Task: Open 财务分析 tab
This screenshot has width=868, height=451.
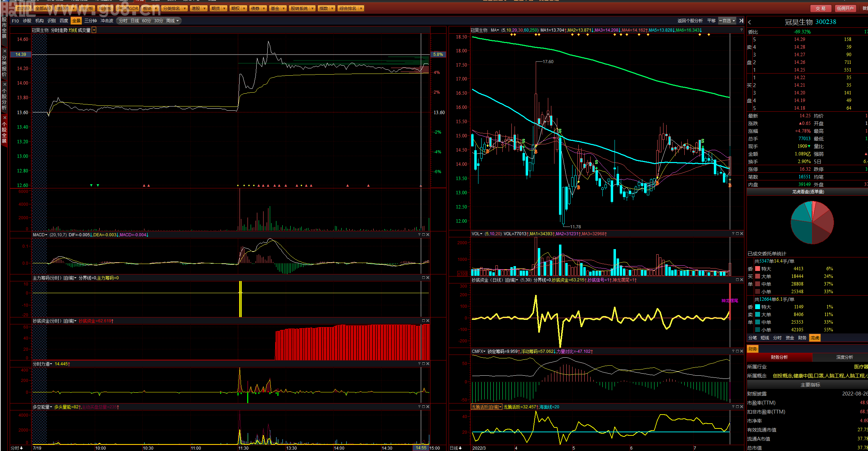Action: 779,357
